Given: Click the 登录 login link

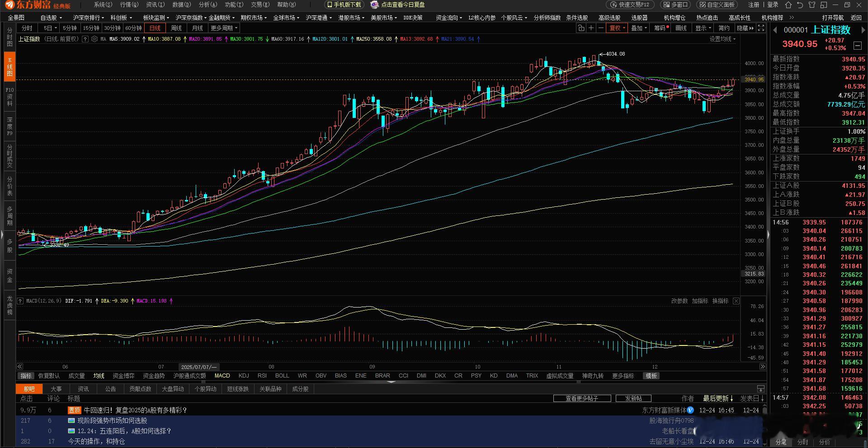Looking at the screenshot, I should (x=773, y=5).
